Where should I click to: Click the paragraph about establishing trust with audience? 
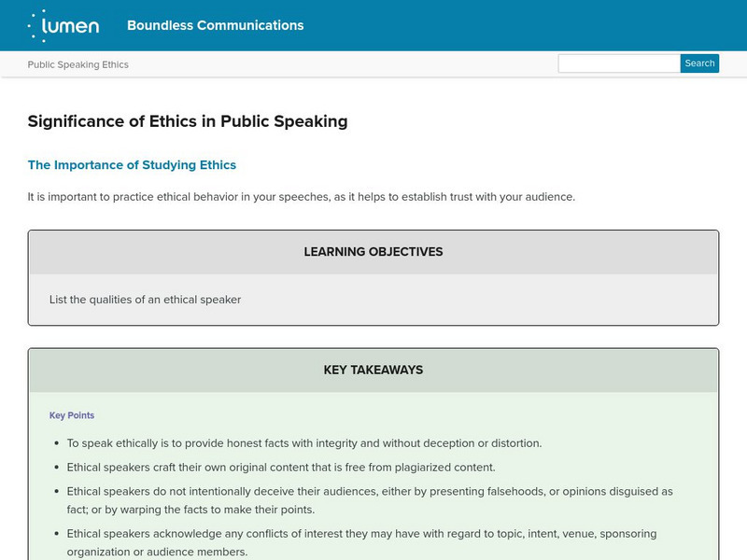[x=301, y=197]
